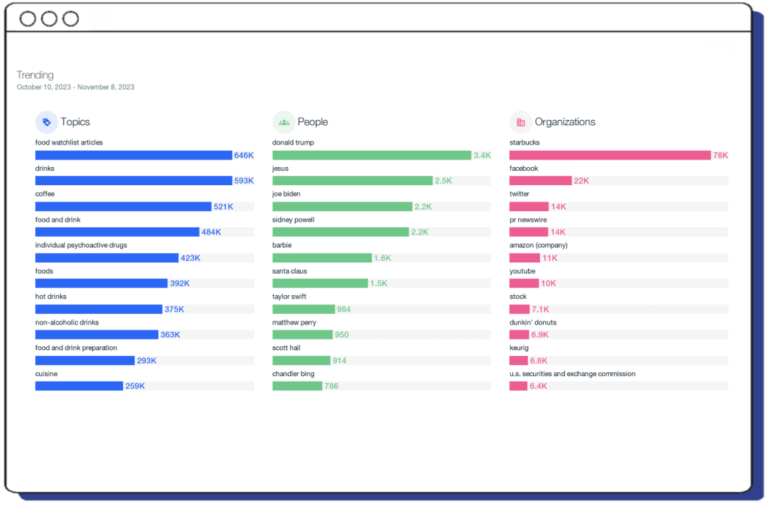Click the third window control circle
The image size is (768, 532).
(x=70, y=19)
